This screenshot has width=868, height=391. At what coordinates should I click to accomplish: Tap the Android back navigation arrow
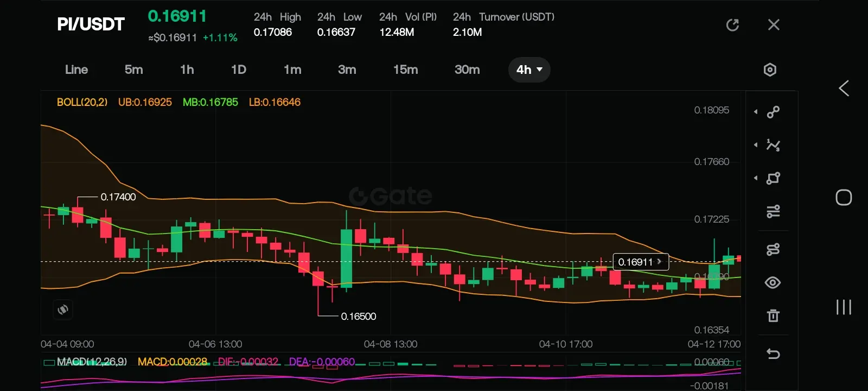pyautogui.click(x=844, y=89)
